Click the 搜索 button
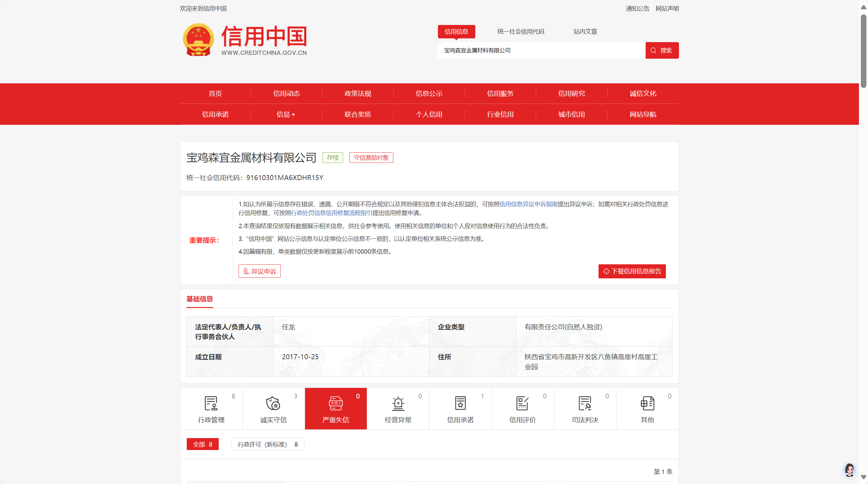The width and height of the screenshot is (868, 484). click(x=662, y=50)
